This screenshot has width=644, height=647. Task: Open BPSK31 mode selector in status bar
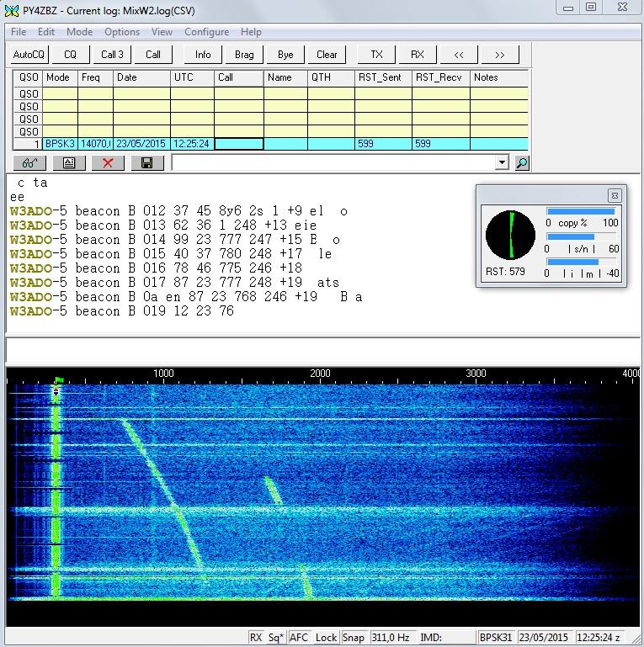[x=496, y=638]
